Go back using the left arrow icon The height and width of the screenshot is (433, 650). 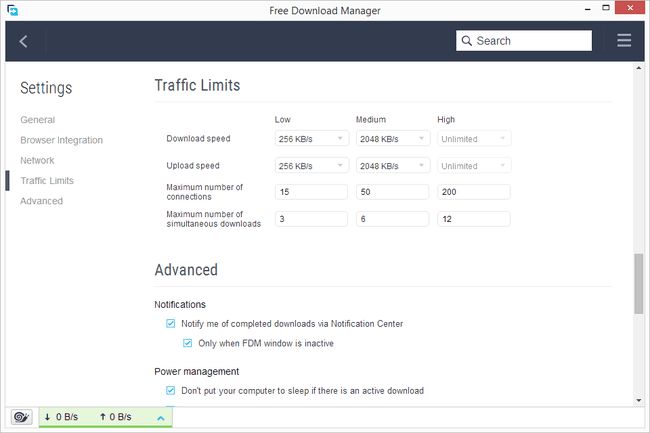24,41
